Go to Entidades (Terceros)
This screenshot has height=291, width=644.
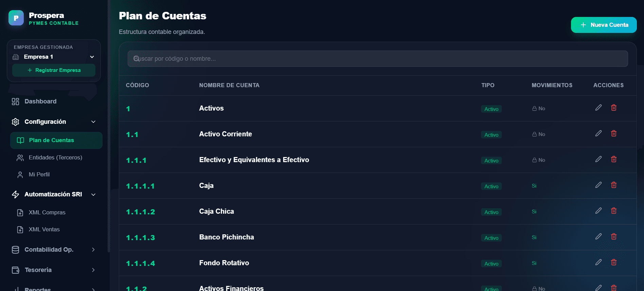coord(55,157)
